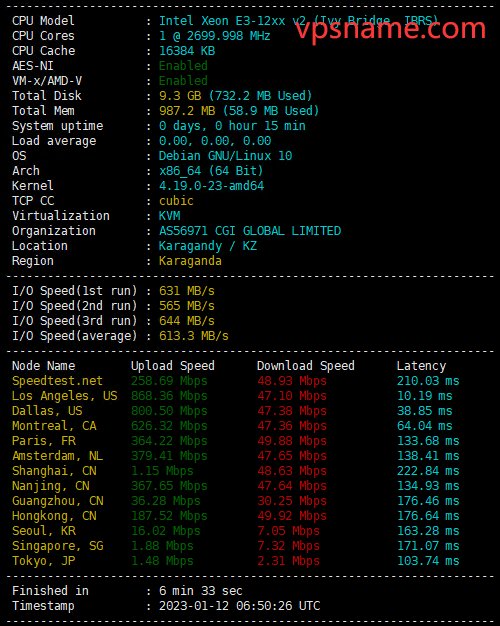Click the Shanghai, CN node name
Viewport: 500px width, 626px height.
pyautogui.click(x=54, y=471)
